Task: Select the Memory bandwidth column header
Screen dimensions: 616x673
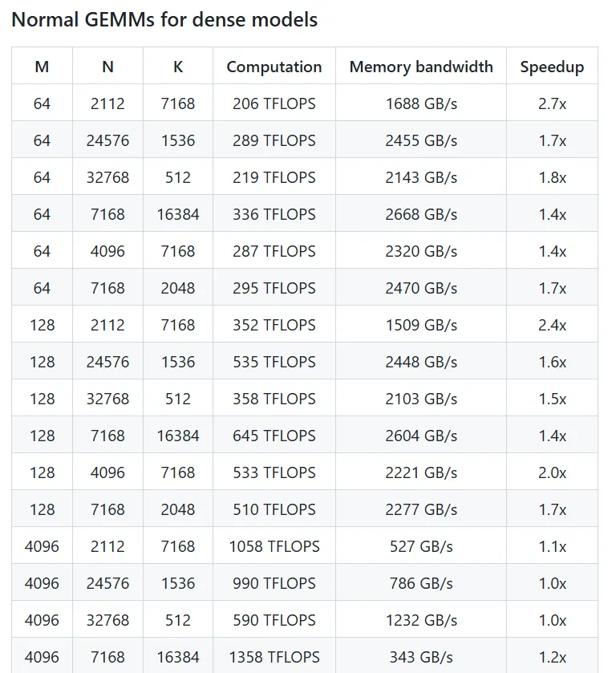Action: tap(421, 67)
